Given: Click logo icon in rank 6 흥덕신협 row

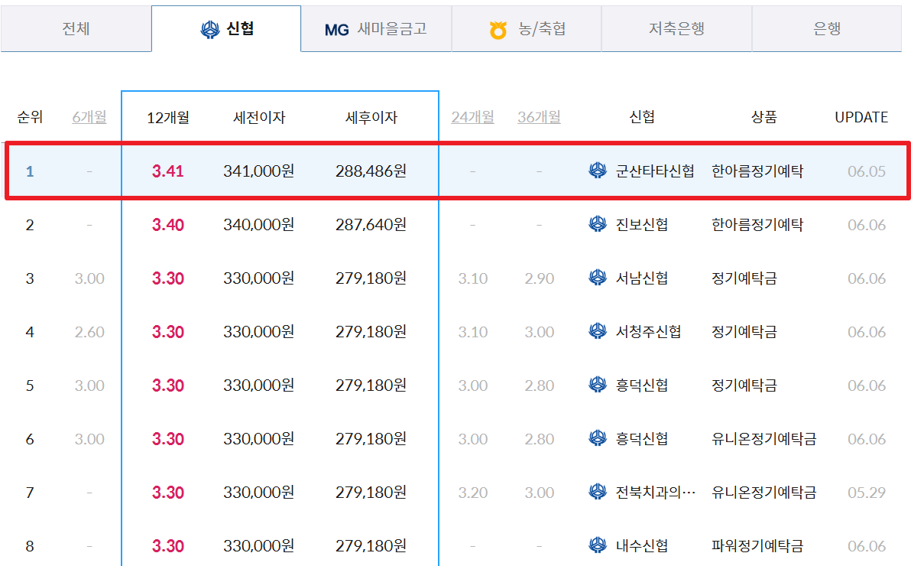Looking at the screenshot, I should (x=598, y=438).
